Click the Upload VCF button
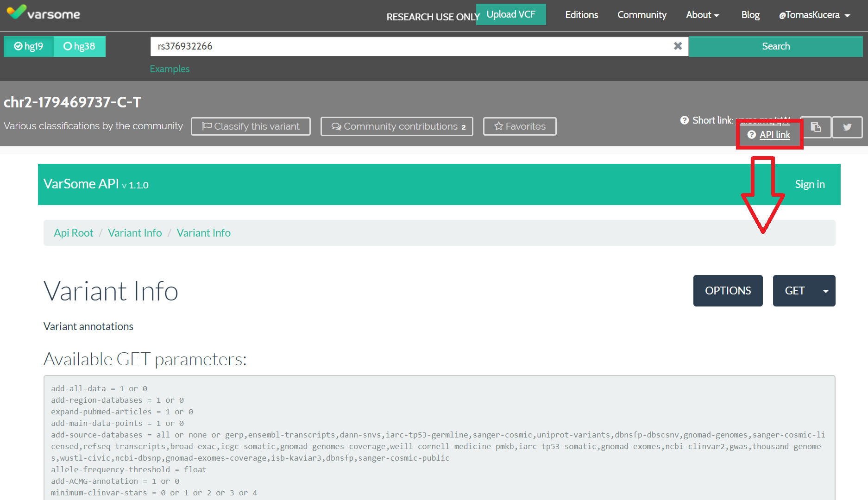The height and width of the screenshot is (500, 868). coord(511,14)
